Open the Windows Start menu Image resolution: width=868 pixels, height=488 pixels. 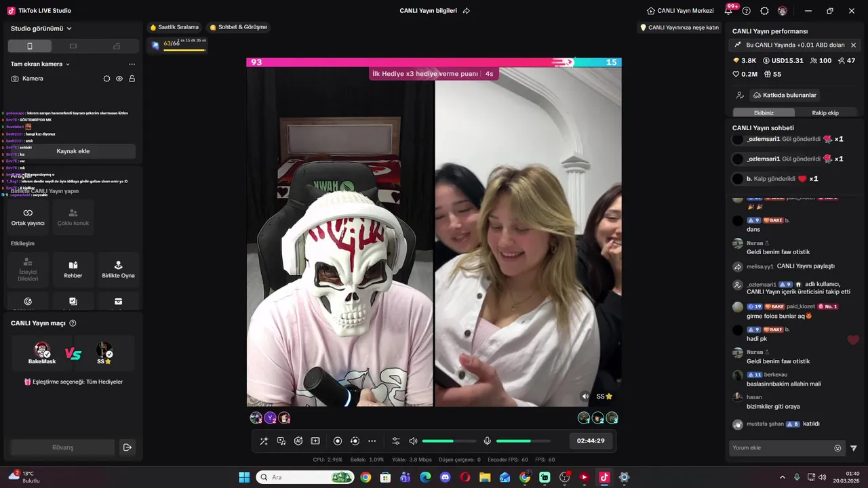[244, 477]
